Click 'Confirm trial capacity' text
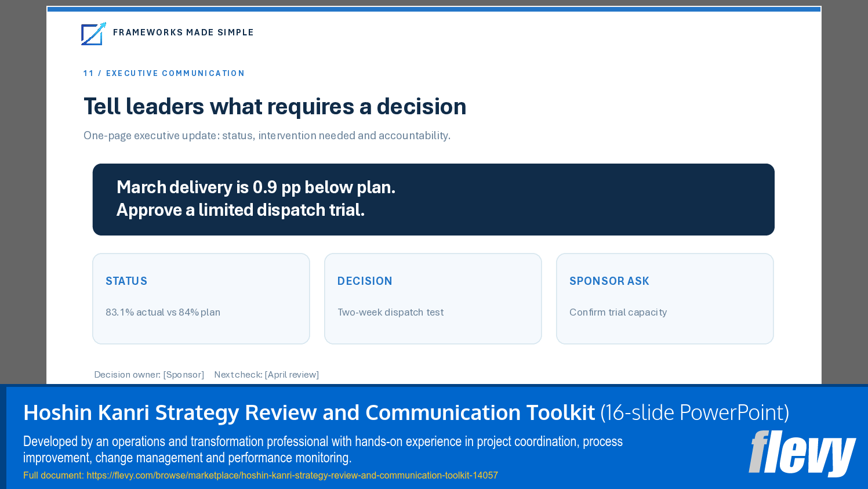Viewport: 868px width, 489px height. [x=618, y=313]
